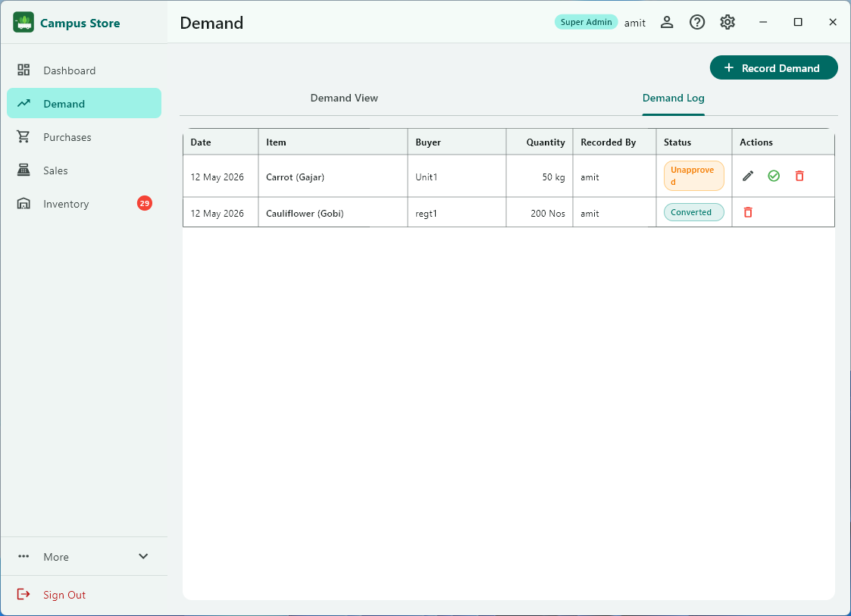851x616 pixels.
Task: Click the Converted status chip
Action: (693, 212)
